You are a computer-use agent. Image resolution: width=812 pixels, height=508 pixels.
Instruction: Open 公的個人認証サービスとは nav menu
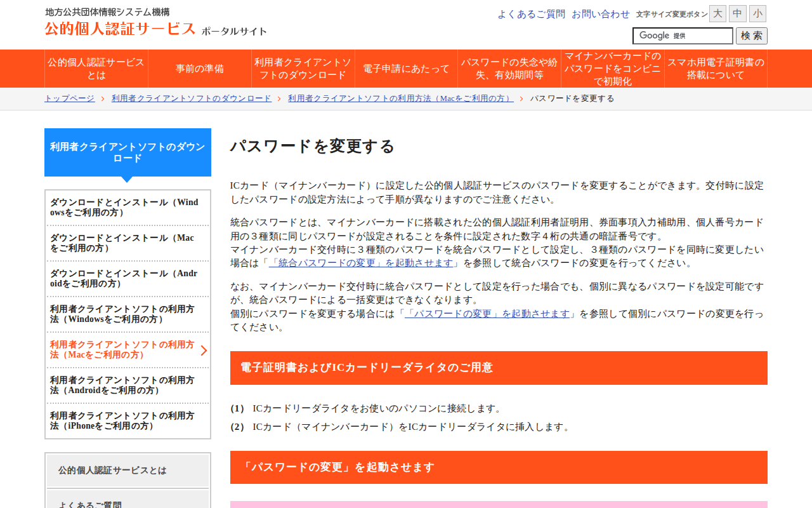point(96,69)
